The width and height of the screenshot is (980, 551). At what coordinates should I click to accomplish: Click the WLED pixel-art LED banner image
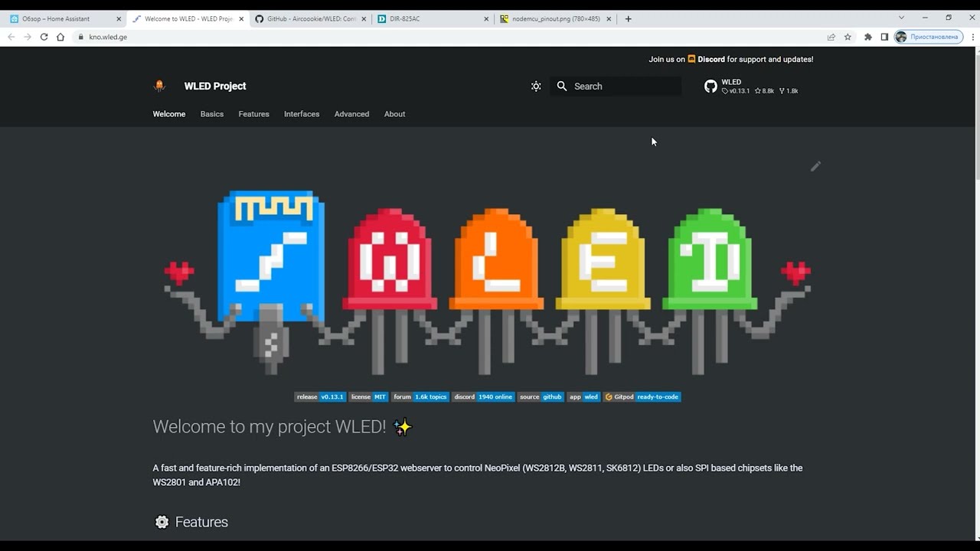pos(487,282)
